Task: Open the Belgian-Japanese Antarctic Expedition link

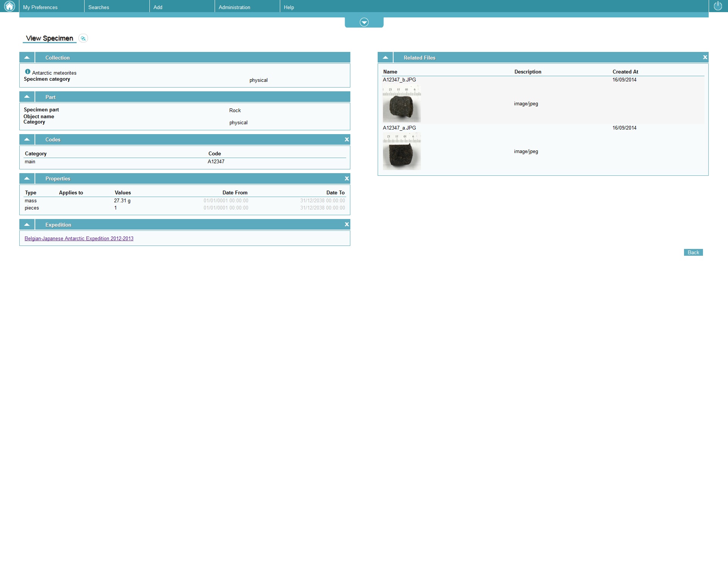Action: 79,238
